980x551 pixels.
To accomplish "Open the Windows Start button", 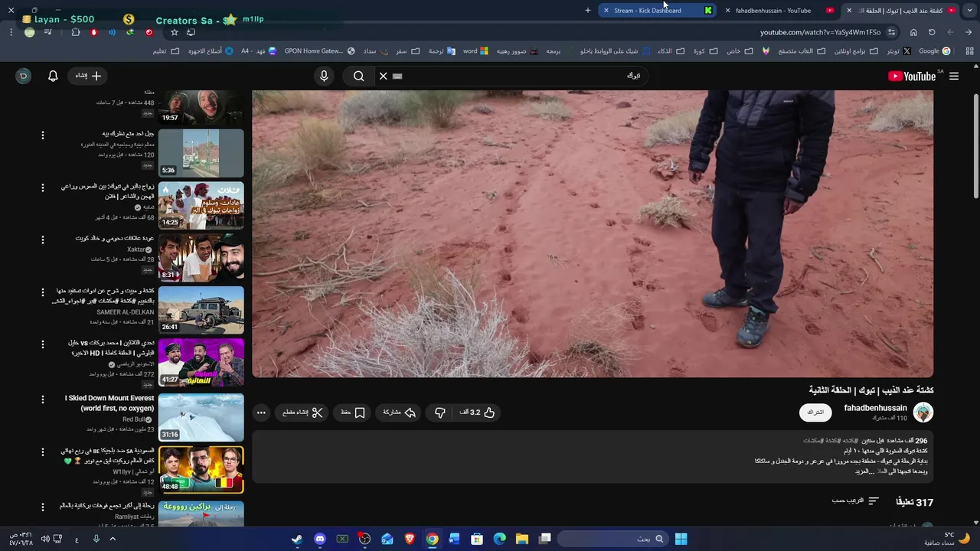I will point(681,539).
